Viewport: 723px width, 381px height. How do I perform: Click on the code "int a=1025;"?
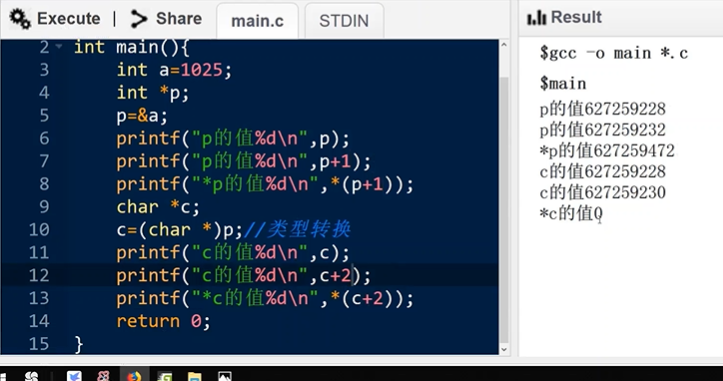[x=174, y=70]
